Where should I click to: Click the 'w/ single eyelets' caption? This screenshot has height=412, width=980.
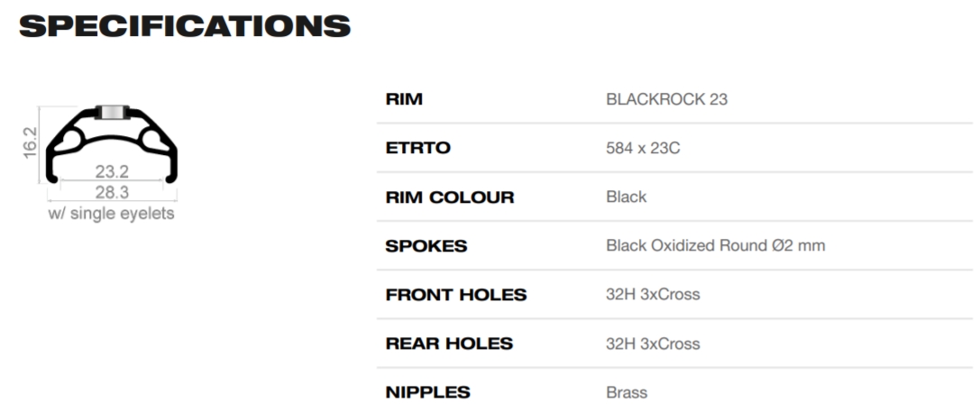(x=111, y=214)
